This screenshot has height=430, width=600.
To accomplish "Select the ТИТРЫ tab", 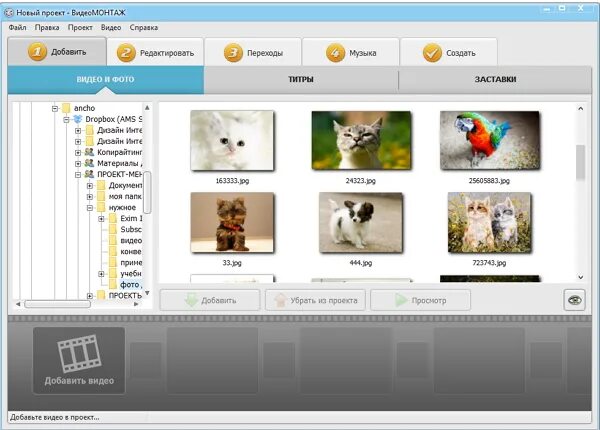I will click(x=301, y=80).
